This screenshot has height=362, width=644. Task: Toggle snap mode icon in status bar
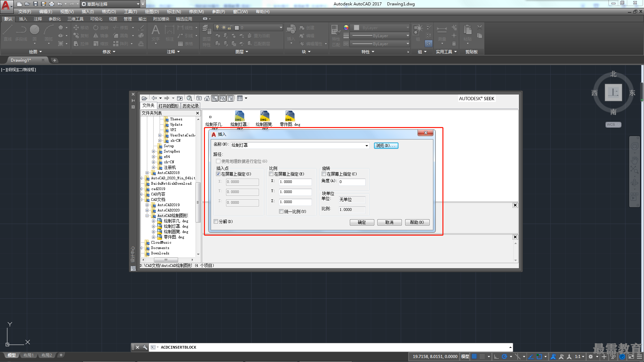click(x=482, y=356)
